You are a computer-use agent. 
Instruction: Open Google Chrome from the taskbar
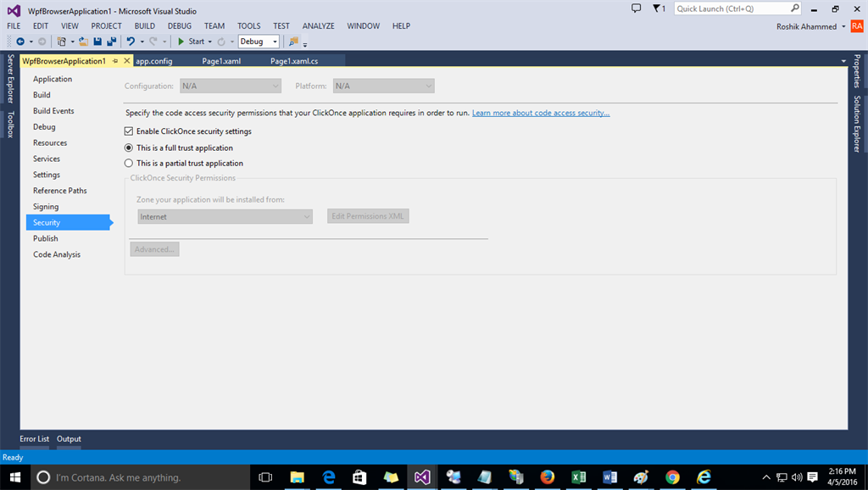pos(672,477)
